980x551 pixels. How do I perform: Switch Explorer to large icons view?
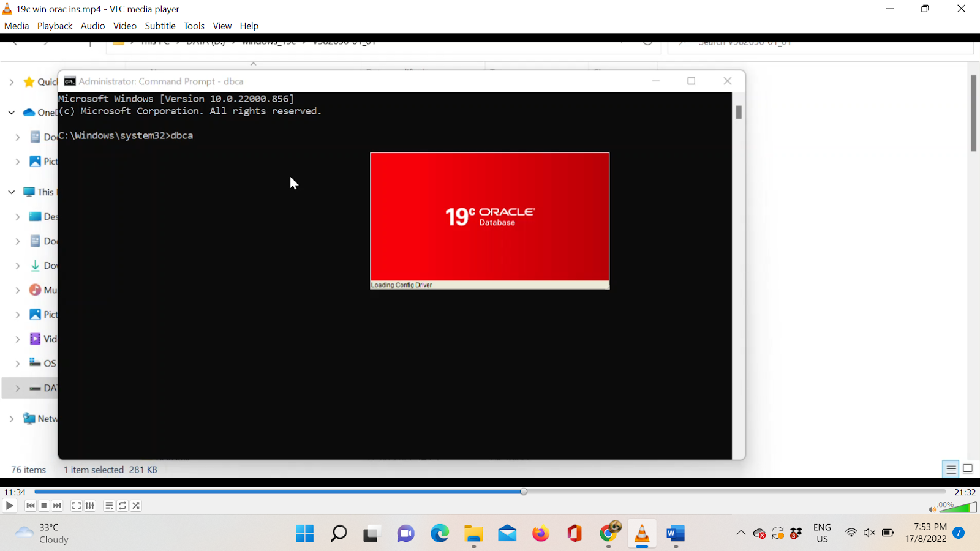coord(968,469)
